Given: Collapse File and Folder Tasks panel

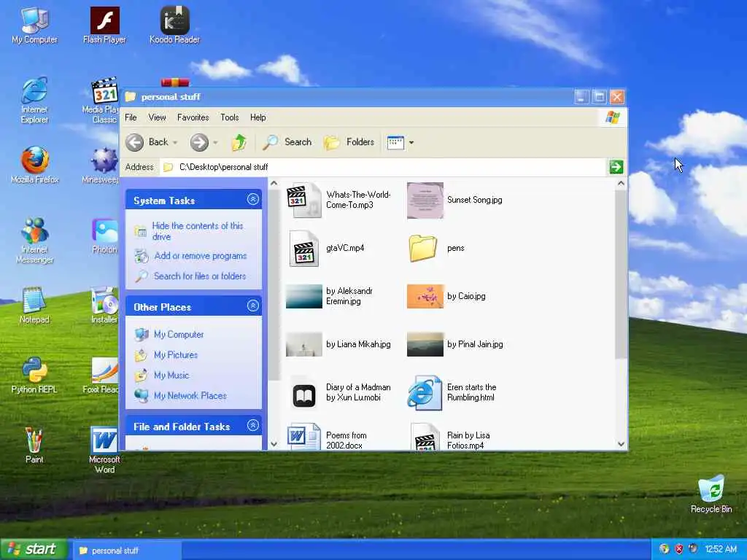Looking at the screenshot, I should [253, 425].
